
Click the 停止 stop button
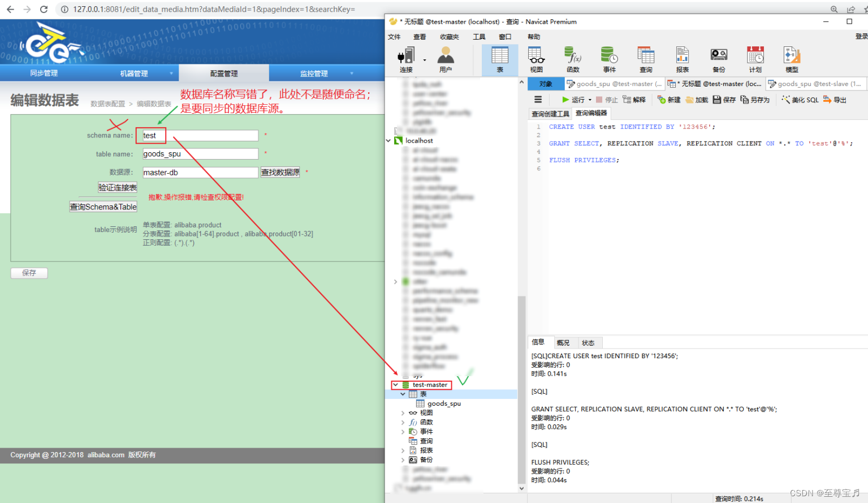pos(607,100)
